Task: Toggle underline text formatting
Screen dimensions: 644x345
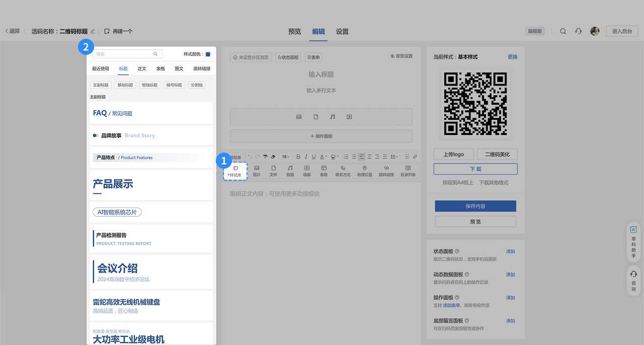Action: coord(314,157)
